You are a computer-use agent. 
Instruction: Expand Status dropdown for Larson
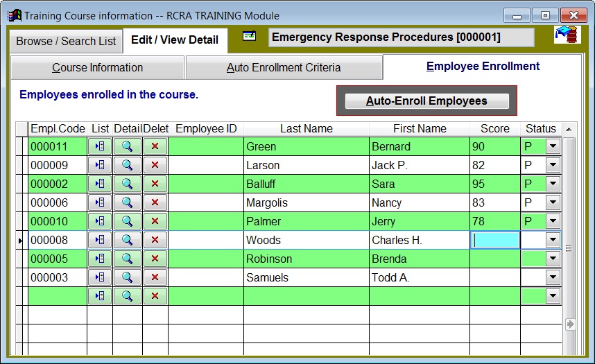click(x=553, y=165)
